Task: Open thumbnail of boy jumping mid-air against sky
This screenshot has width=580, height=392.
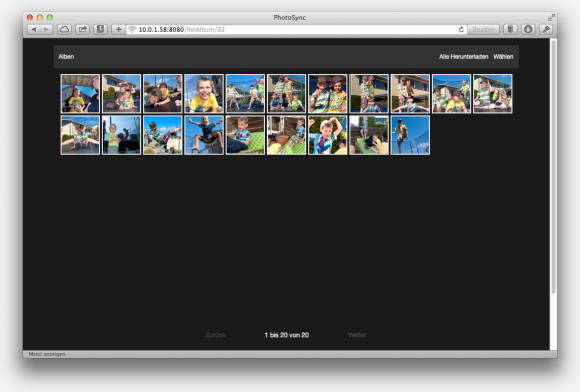Action: [x=204, y=135]
